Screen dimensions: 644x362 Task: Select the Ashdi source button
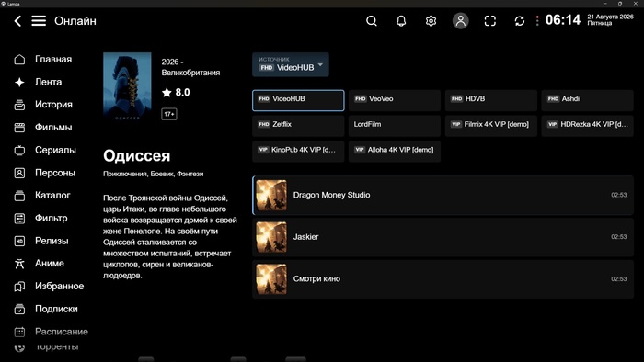(x=587, y=100)
